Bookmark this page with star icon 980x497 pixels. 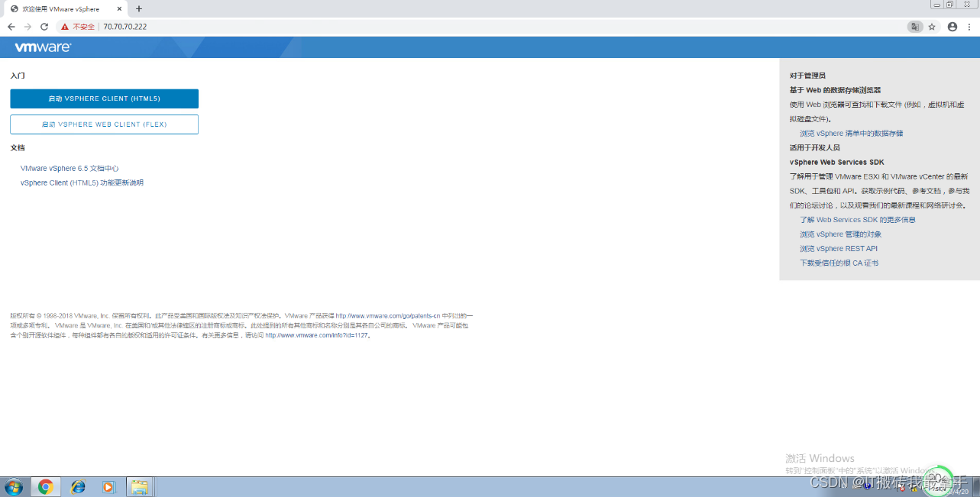point(932,27)
